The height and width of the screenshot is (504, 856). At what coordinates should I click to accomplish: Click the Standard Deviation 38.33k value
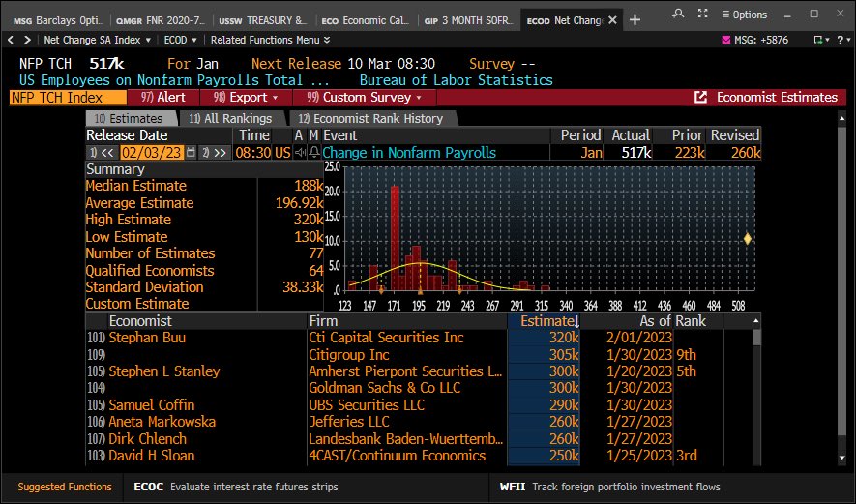click(x=303, y=287)
